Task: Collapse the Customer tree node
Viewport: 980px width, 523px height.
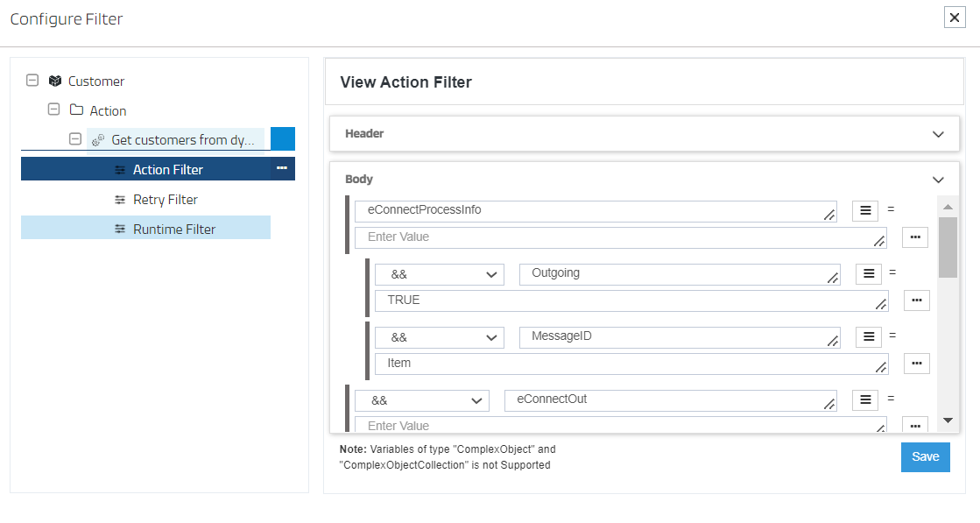Action: click(x=32, y=81)
